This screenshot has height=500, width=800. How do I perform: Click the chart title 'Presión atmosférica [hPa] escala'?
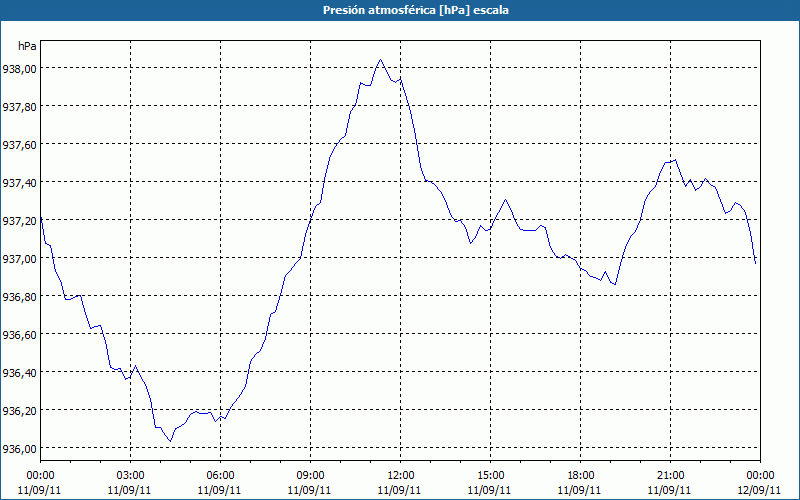[416, 10]
